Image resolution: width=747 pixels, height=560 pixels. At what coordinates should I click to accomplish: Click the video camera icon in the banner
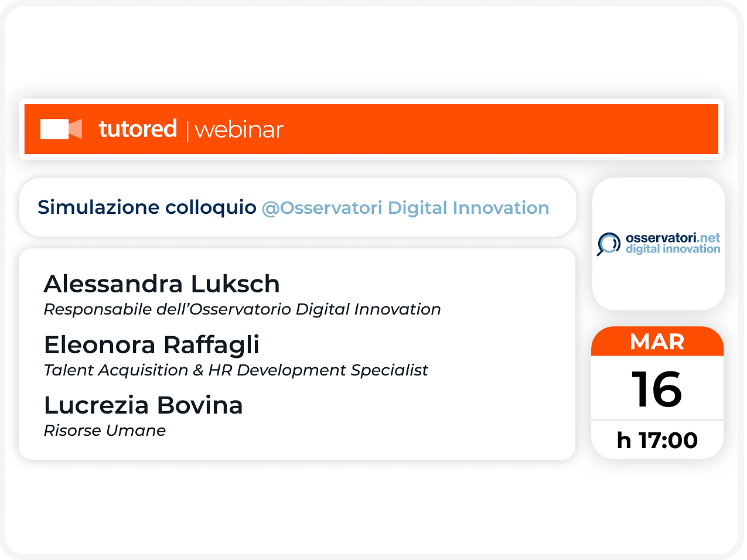click(x=61, y=129)
